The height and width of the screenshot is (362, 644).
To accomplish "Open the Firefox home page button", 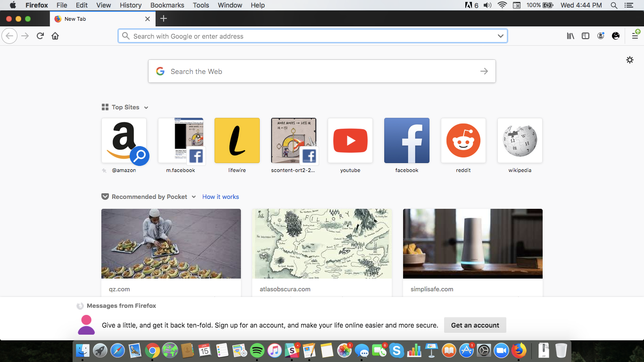I will coord(55,36).
